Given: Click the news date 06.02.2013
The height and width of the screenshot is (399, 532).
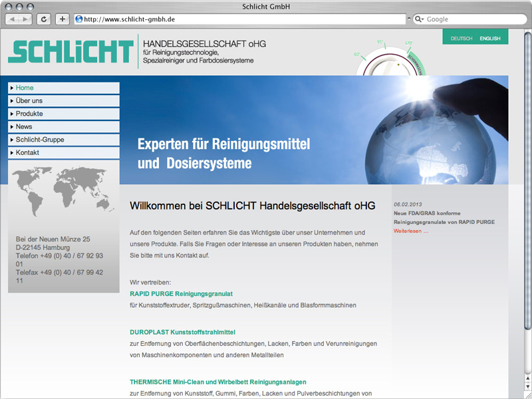Looking at the screenshot, I should [408, 205].
